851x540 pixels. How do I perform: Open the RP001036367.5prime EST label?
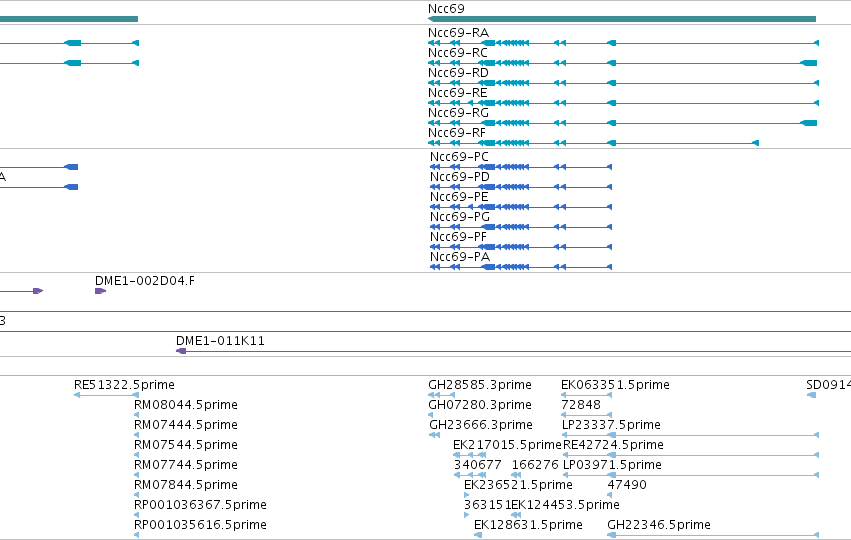point(200,505)
